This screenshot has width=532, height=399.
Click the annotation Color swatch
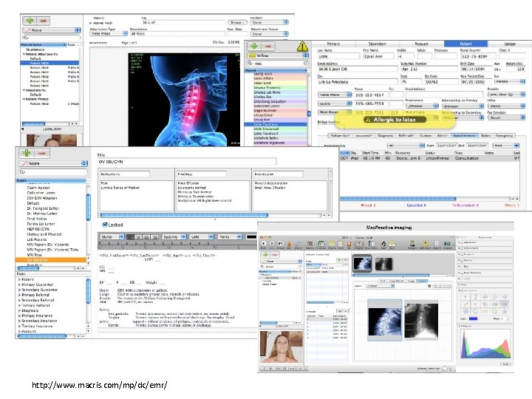473,318
